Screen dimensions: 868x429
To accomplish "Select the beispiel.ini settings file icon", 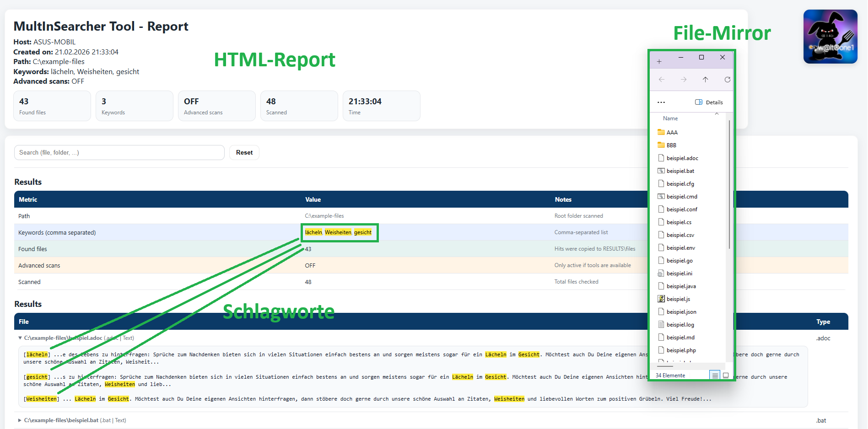I will (x=661, y=273).
